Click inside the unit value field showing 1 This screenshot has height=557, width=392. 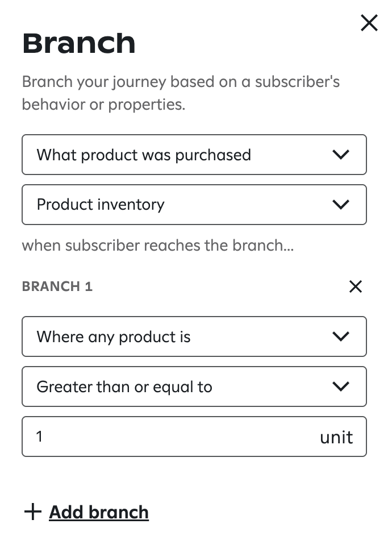(x=170, y=437)
